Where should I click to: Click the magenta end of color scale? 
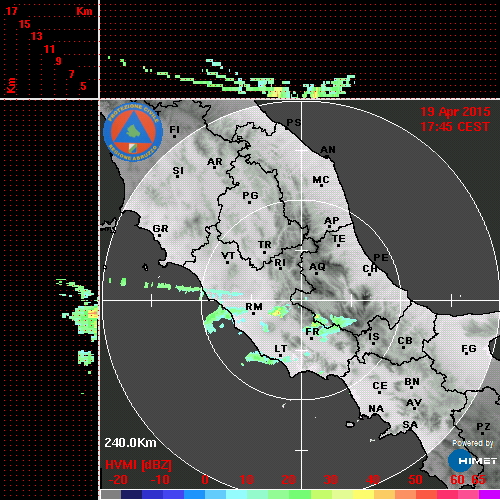[489, 494]
